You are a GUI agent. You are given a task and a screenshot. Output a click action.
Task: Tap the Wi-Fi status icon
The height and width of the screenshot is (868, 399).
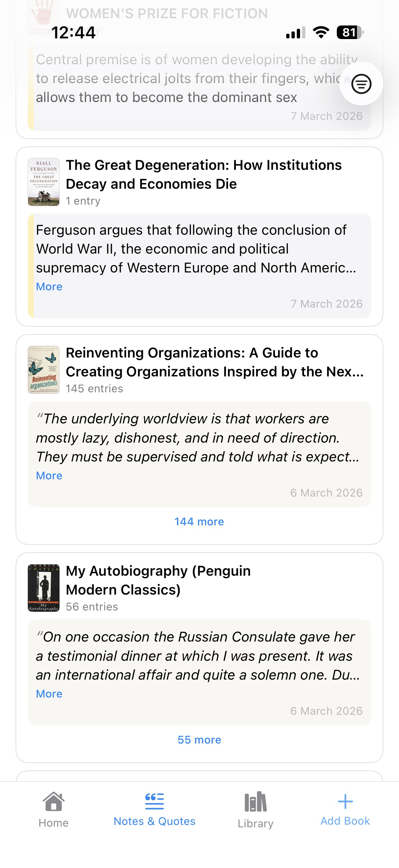[x=321, y=33]
